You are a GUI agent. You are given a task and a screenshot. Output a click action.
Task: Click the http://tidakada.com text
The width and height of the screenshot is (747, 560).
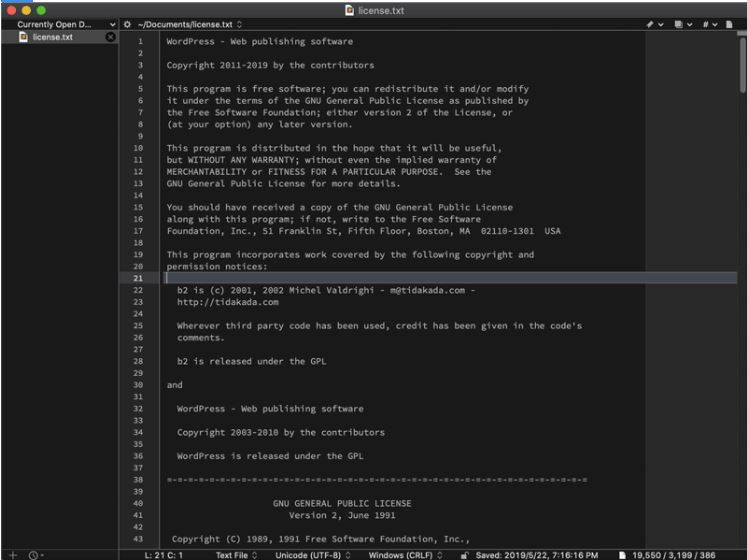coord(228,302)
